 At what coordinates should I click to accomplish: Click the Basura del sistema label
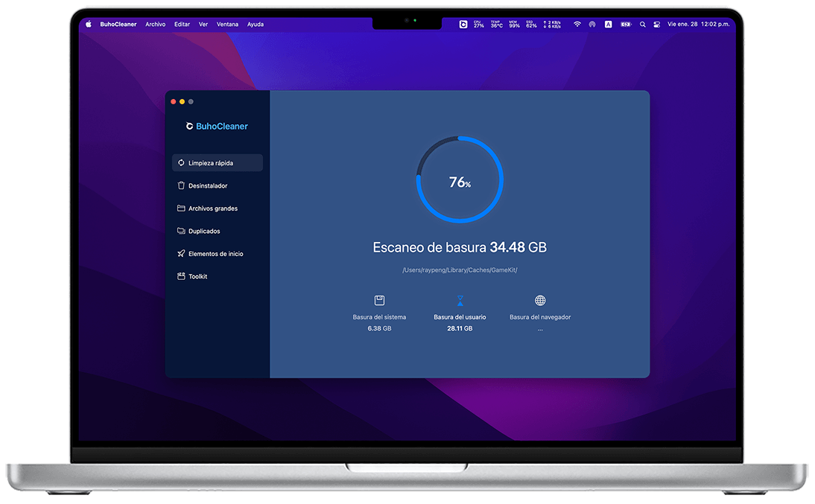click(379, 317)
